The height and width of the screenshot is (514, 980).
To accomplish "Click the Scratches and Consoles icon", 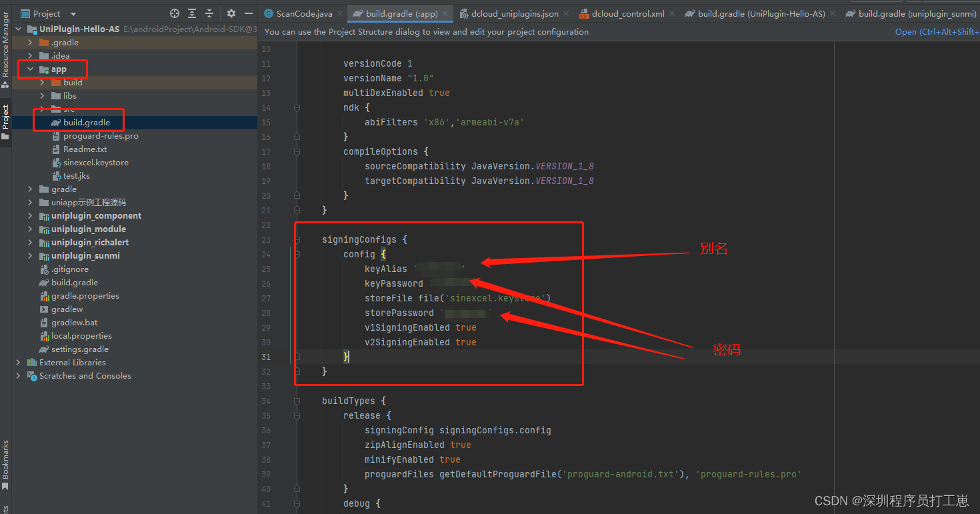I will click(31, 376).
